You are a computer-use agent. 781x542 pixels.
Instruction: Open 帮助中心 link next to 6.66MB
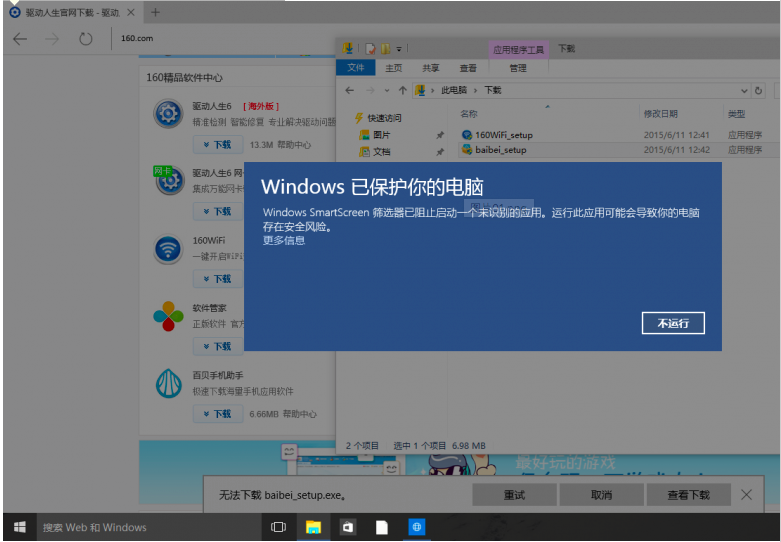(299, 414)
